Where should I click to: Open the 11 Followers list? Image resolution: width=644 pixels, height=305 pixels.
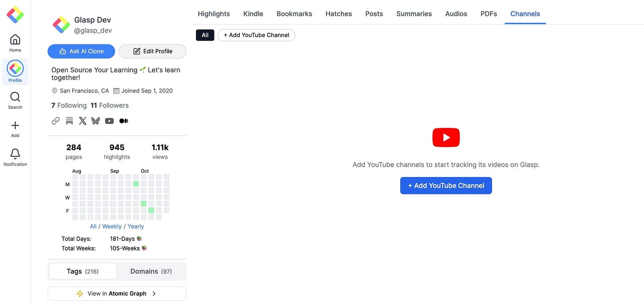pyautogui.click(x=110, y=105)
